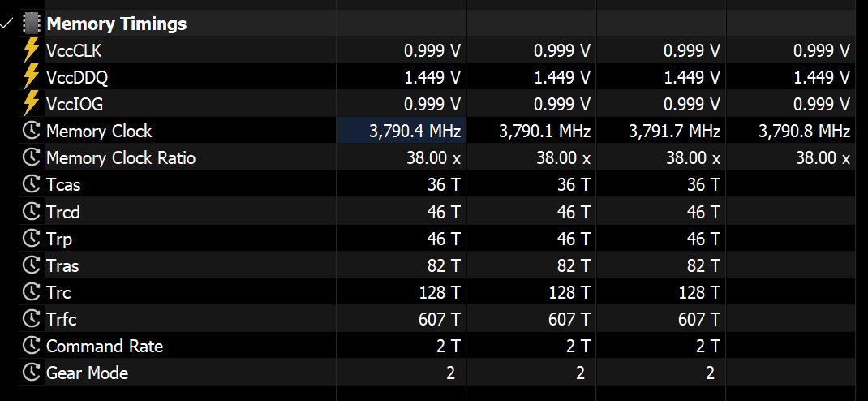Click the VccCLK lightning bolt icon
Viewport: 868px width, 401px height.
(31, 51)
